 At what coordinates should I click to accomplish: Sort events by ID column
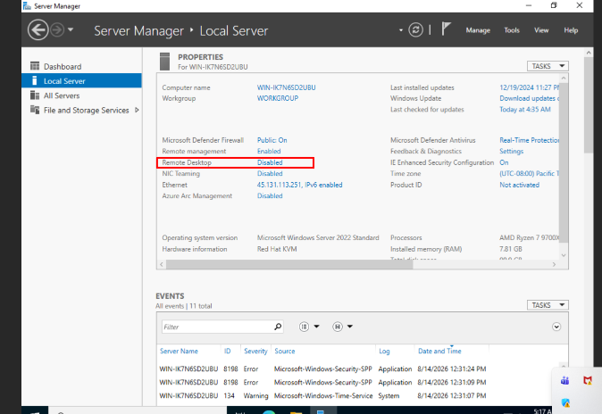pyautogui.click(x=227, y=351)
